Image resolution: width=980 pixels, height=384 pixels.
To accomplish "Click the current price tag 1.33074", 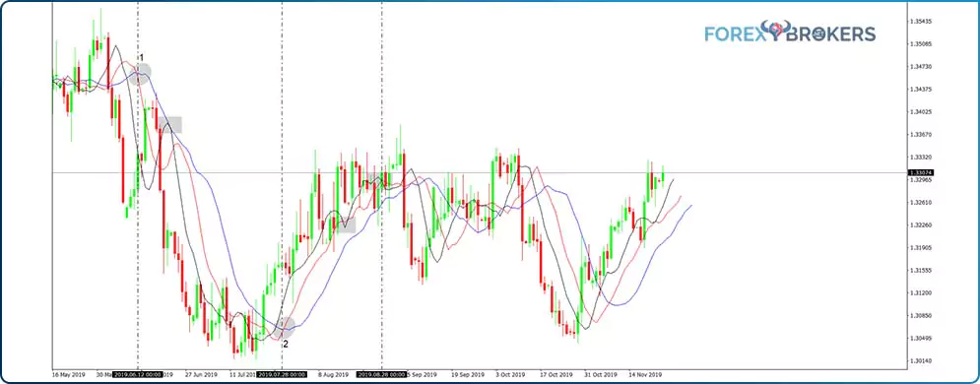I will (923, 172).
